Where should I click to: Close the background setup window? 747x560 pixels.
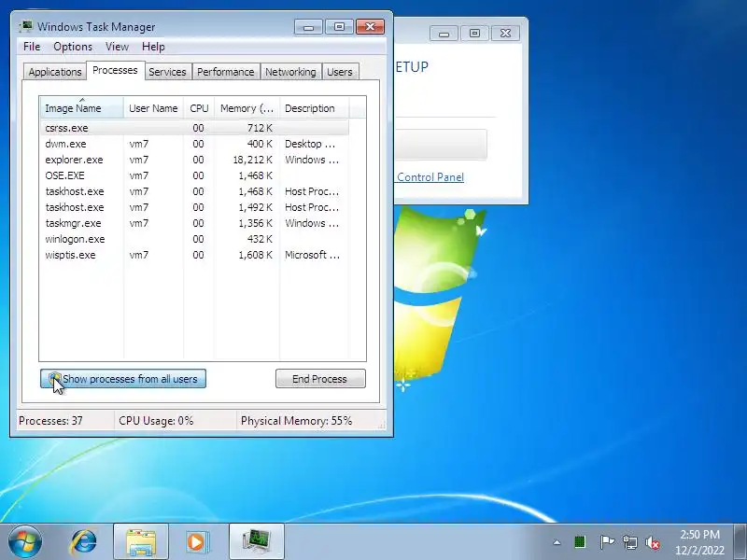click(505, 34)
